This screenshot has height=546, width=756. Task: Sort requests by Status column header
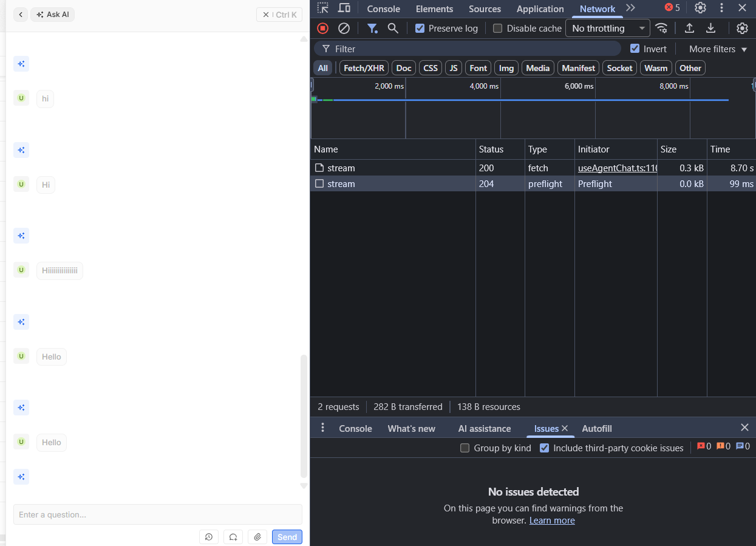tap(500, 149)
